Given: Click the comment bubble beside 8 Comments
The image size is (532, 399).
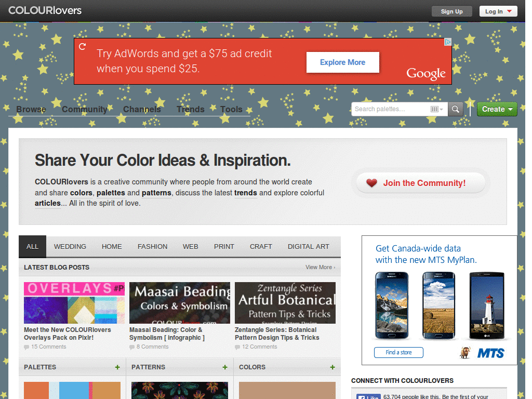Looking at the screenshot, I should [x=132, y=347].
